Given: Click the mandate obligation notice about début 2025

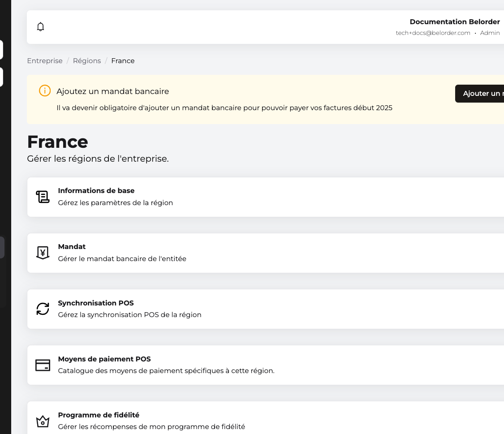Looking at the screenshot, I should click(x=224, y=108).
